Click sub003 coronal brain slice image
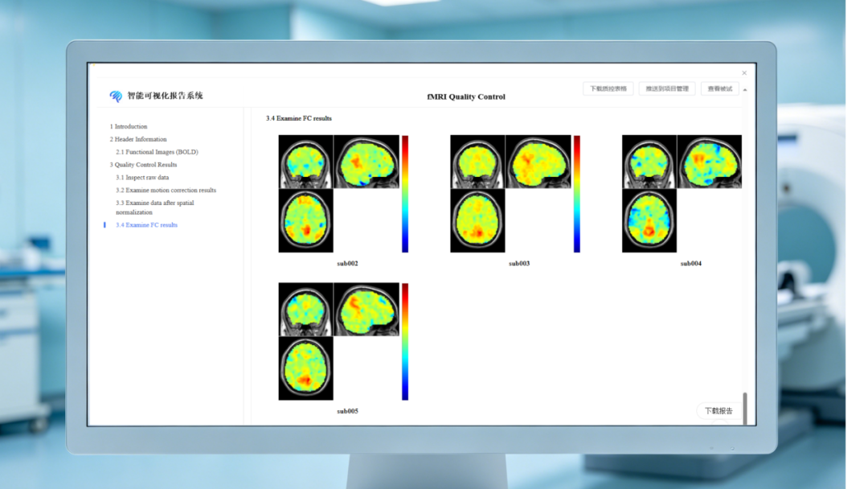 [x=477, y=162]
